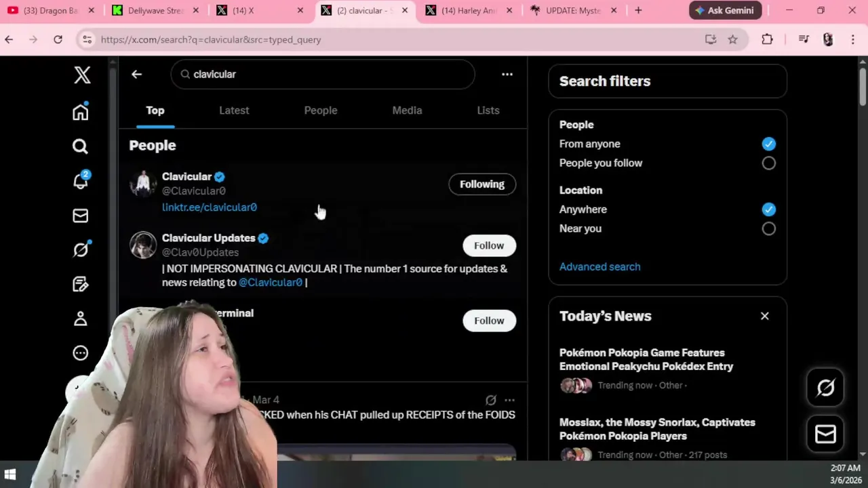The height and width of the screenshot is (488, 868).
Task: Open three-dot menu on Mar 4 post
Action: [509, 400]
